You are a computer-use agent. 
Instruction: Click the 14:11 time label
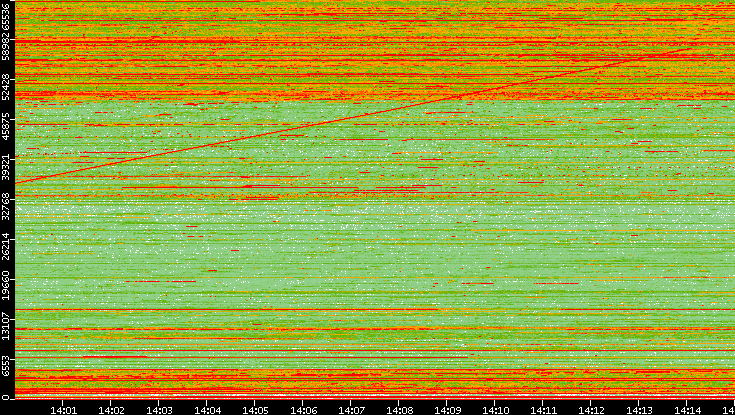pyautogui.click(x=543, y=410)
